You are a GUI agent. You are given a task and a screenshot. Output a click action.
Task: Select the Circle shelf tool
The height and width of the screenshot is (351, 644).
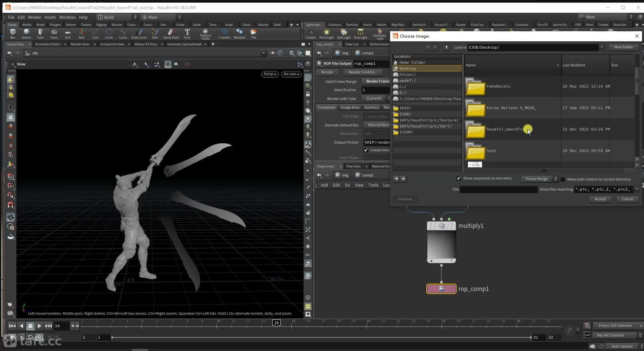tap(109, 33)
